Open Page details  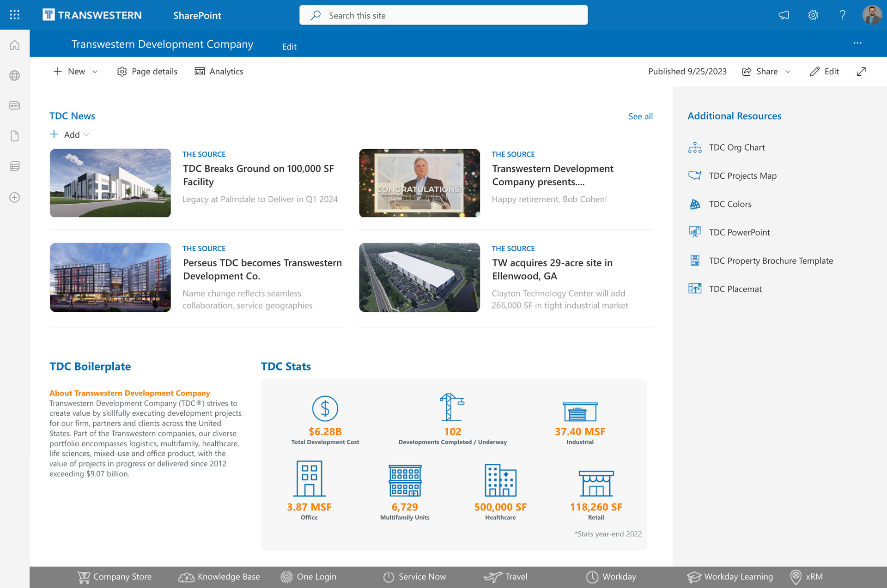click(x=147, y=72)
